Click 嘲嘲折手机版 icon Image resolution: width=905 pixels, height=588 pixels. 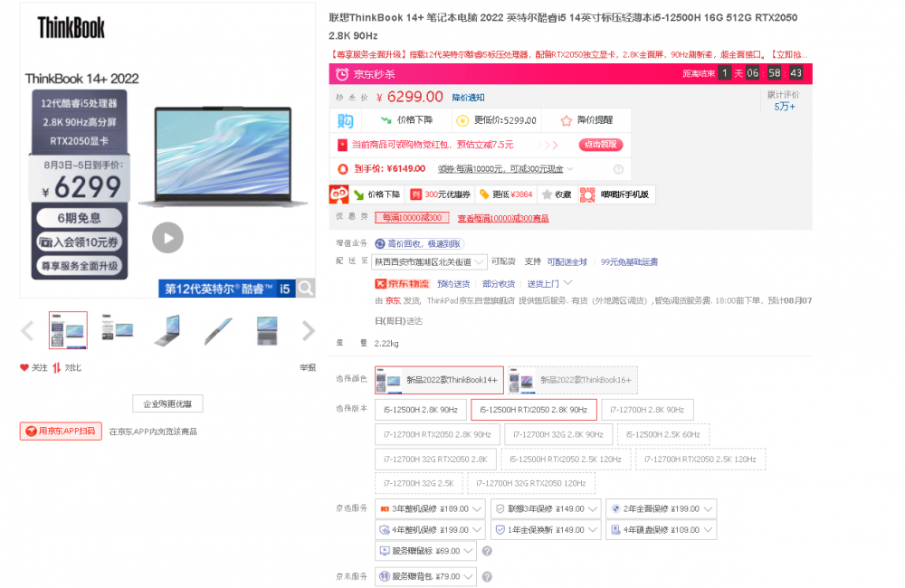587,194
